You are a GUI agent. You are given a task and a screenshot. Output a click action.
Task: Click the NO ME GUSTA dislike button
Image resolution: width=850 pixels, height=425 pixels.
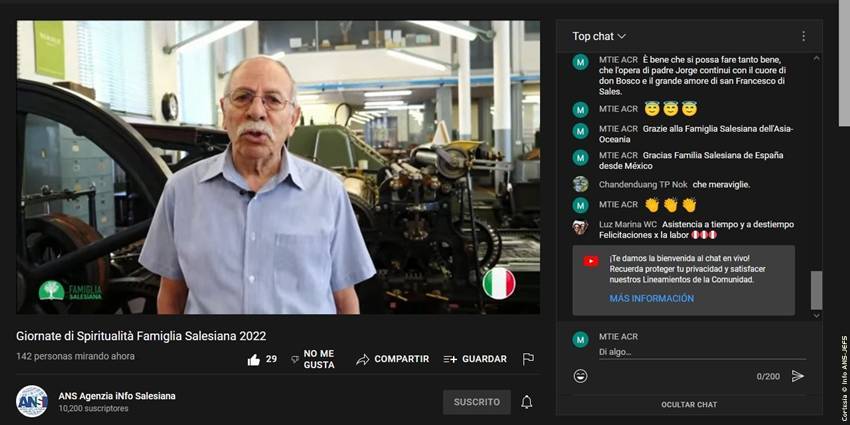(x=313, y=359)
